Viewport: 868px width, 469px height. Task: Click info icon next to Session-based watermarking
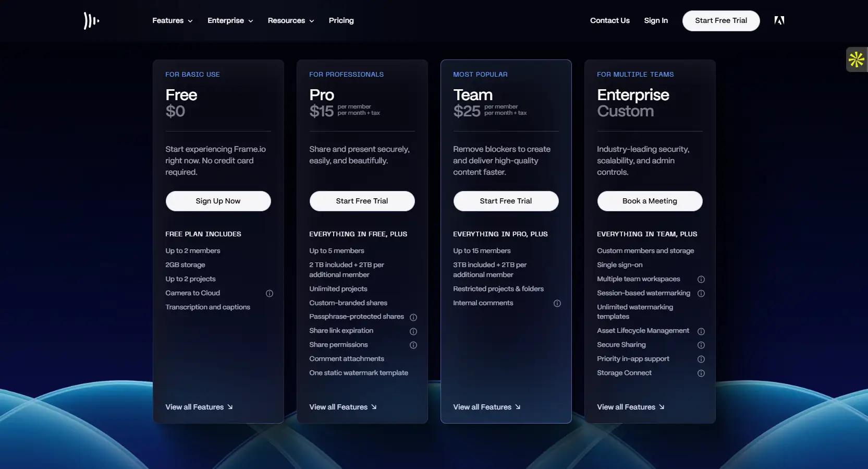[x=701, y=294]
